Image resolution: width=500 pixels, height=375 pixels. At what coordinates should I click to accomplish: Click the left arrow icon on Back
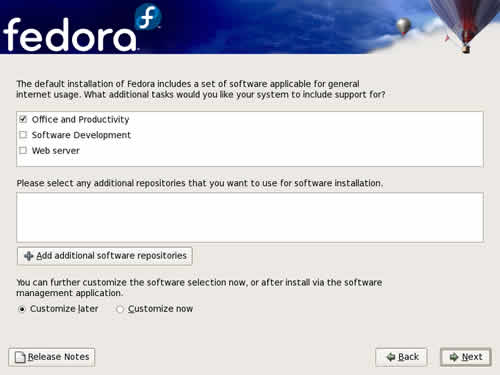click(391, 357)
